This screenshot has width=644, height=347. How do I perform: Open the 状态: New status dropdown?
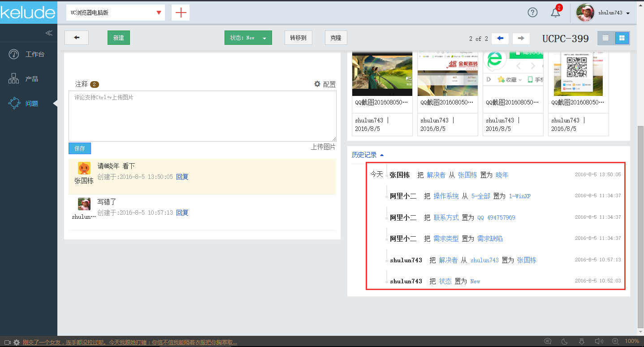point(248,38)
